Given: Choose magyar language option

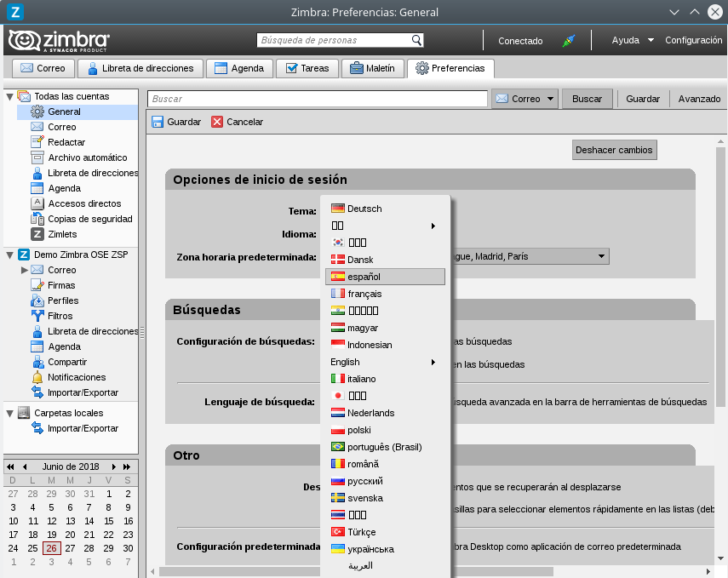Looking at the screenshot, I should tap(385, 328).
